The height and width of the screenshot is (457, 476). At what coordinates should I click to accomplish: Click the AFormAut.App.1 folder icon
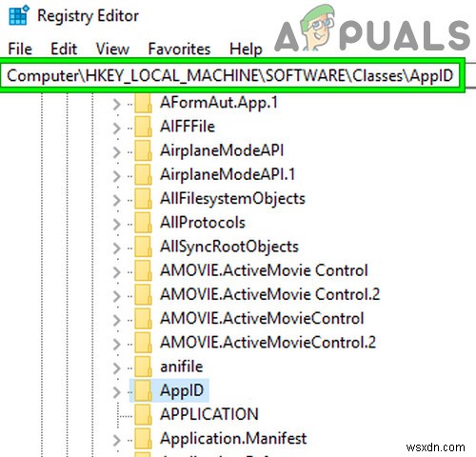(143, 103)
